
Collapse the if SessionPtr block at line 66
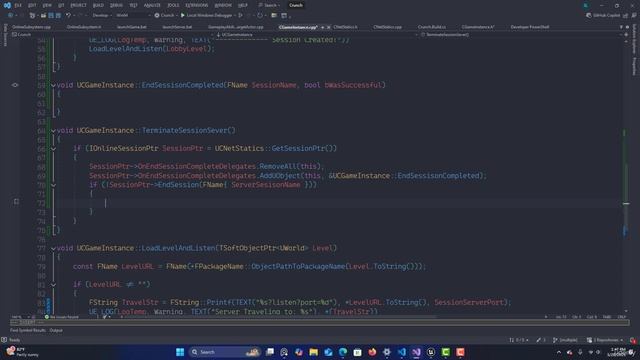53,149
